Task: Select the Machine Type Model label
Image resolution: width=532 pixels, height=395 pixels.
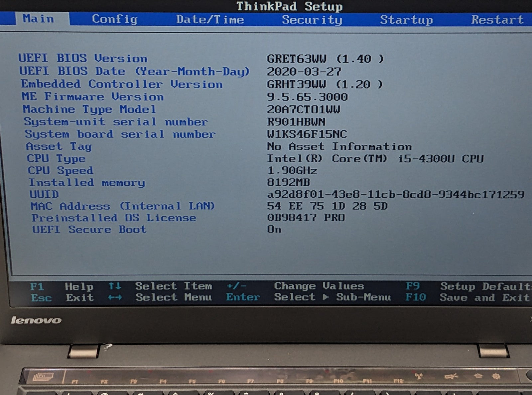Action: pos(89,109)
